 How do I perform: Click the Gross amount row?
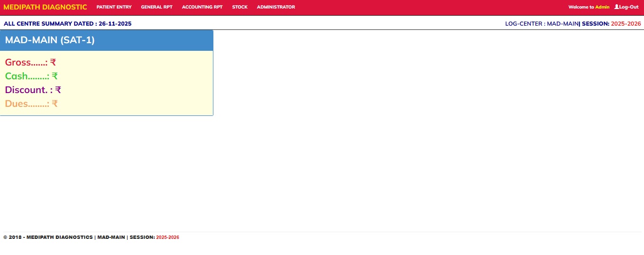tap(30, 62)
